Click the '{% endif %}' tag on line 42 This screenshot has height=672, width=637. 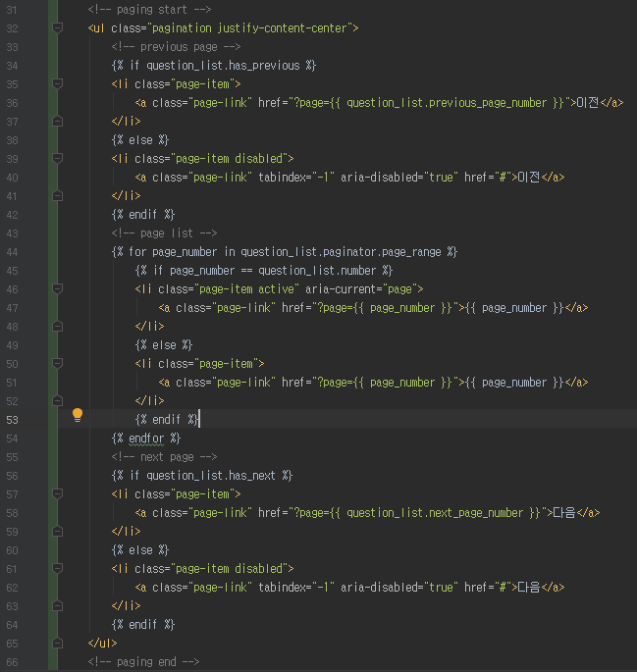tap(143, 214)
